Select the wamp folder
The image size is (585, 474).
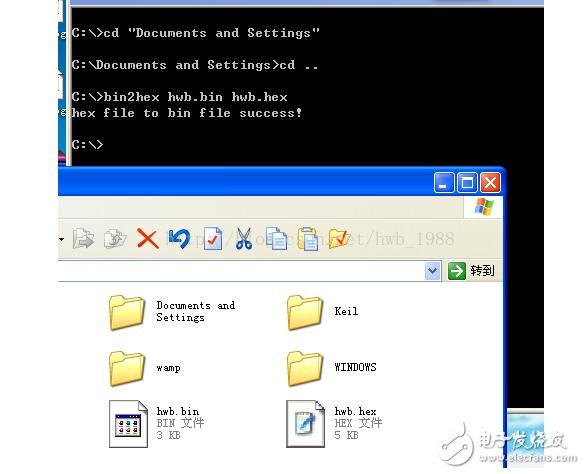[x=145, y=368]
